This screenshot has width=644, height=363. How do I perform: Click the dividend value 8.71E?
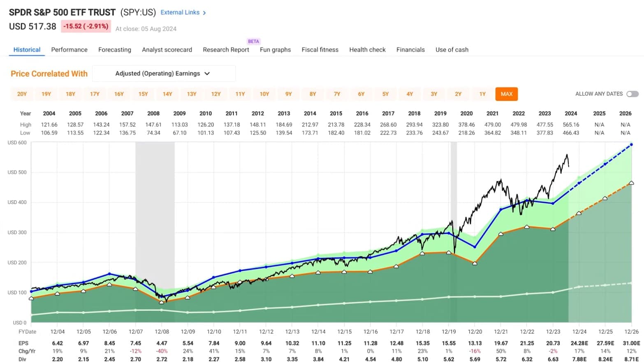click(631, 359)
